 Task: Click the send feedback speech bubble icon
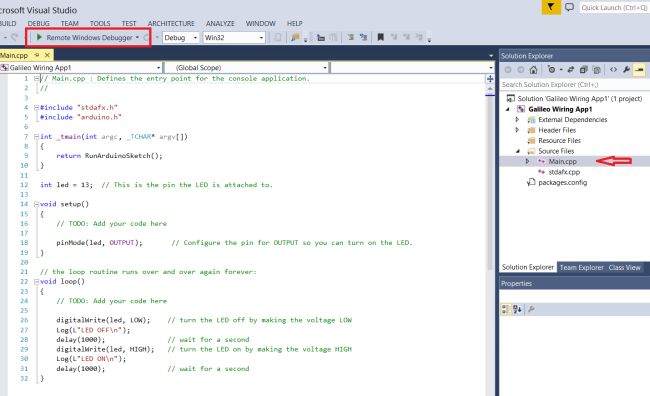point(570,7)
